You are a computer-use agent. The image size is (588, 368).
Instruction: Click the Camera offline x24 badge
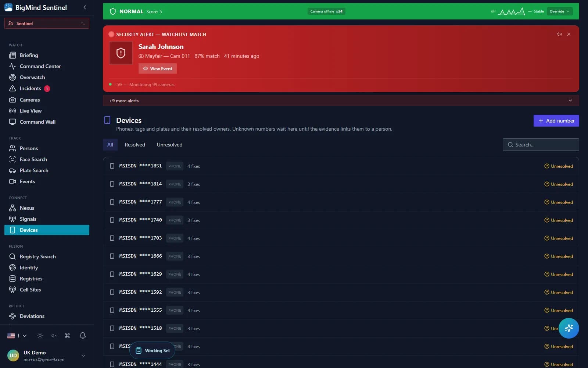[326, 11]
